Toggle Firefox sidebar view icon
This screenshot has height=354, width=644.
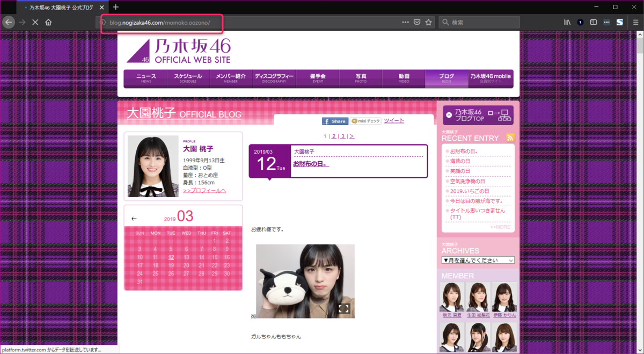[594, 22]
